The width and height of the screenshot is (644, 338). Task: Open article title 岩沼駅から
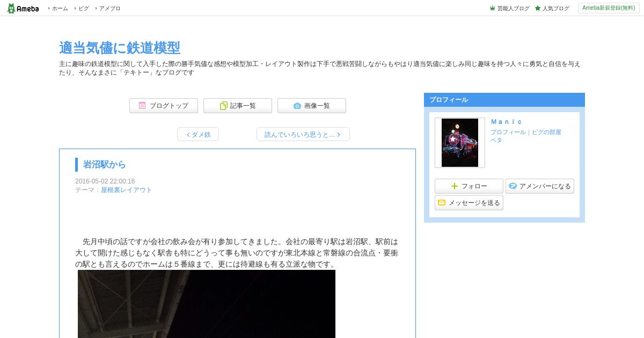[104, 165]
